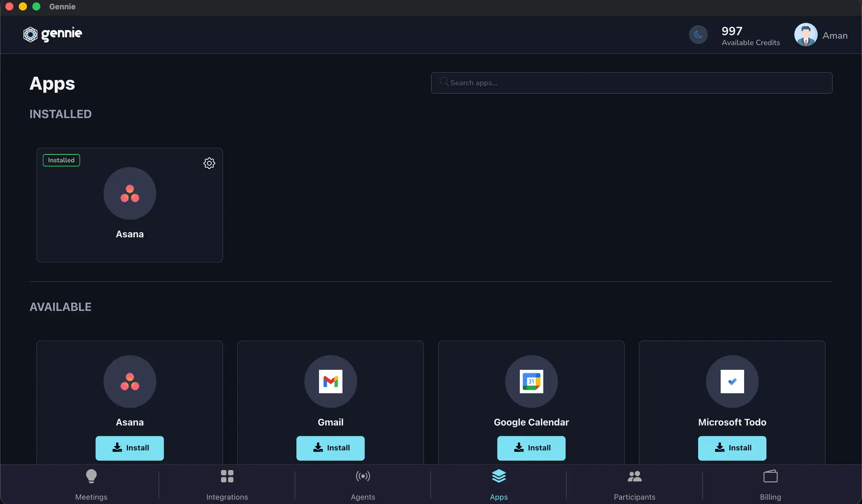This screenshot has width=862, height=504.
Task: Click the search magnifier icon
Action: coord(444,82)
